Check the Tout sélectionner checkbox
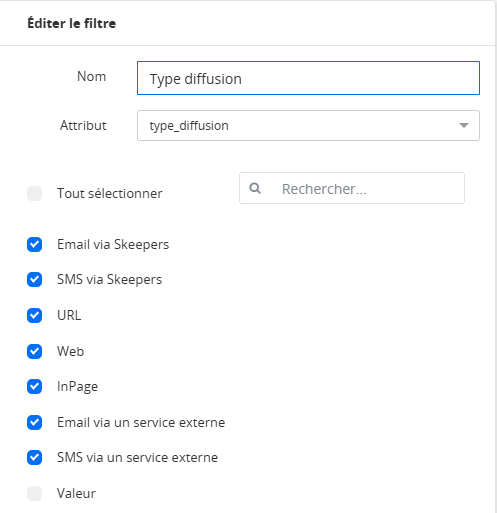 [x=34, y=193]
